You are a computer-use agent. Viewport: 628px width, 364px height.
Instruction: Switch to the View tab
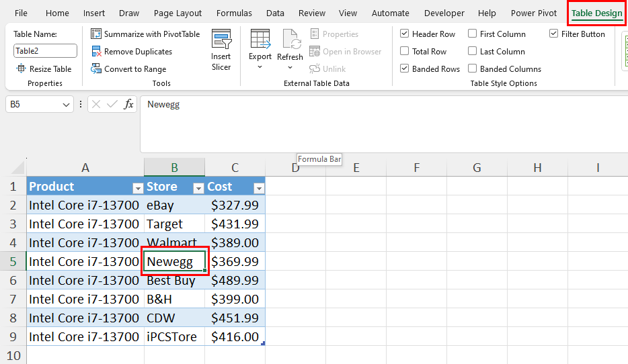tap(348, 13)
